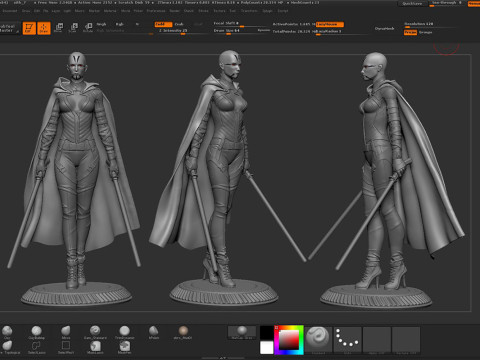
Task: Toggle Mrgb channel button
Action: [x=101, y=24]
